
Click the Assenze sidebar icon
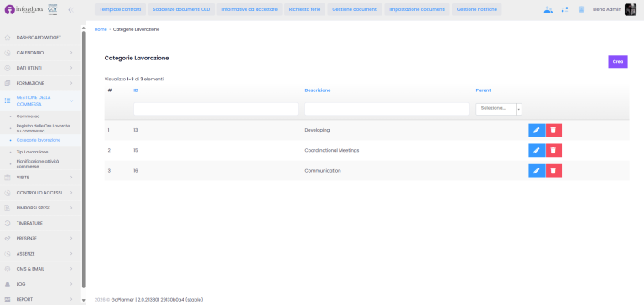pos(8,254)
